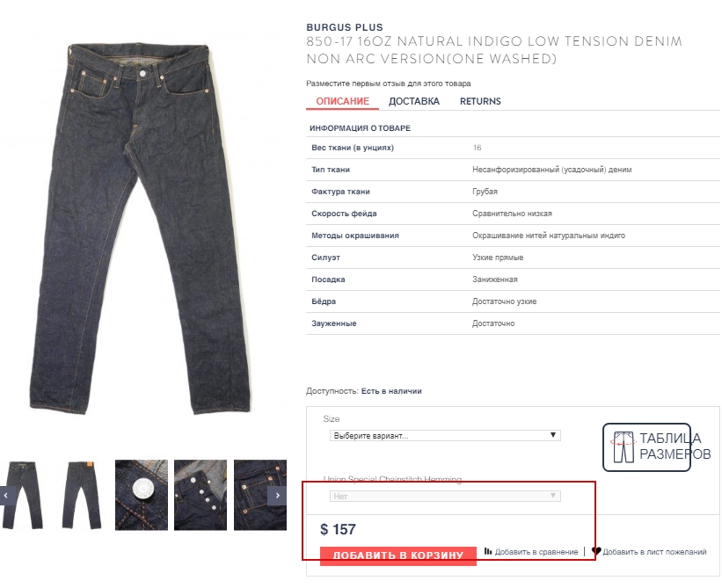Select the button close-up thumbnail
The image size is (722, 588).
[x=142, y=495]
